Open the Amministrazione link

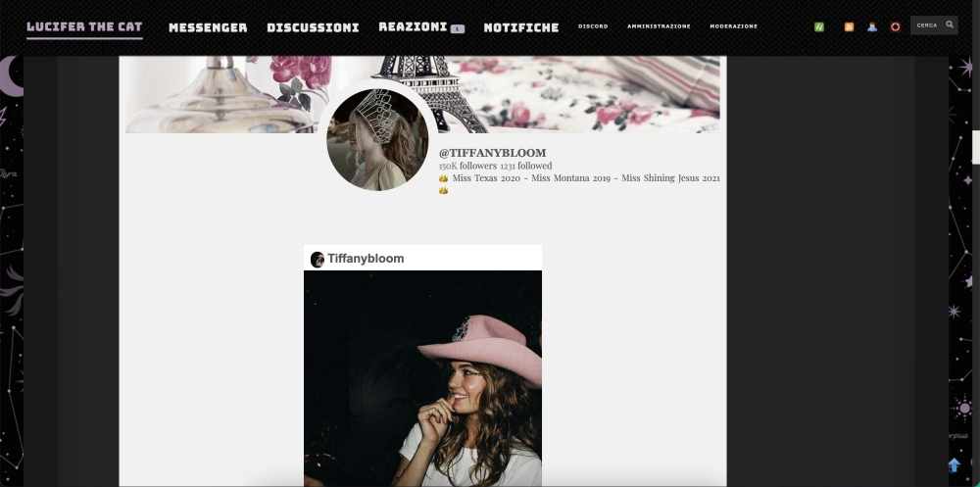click(659, 26)
